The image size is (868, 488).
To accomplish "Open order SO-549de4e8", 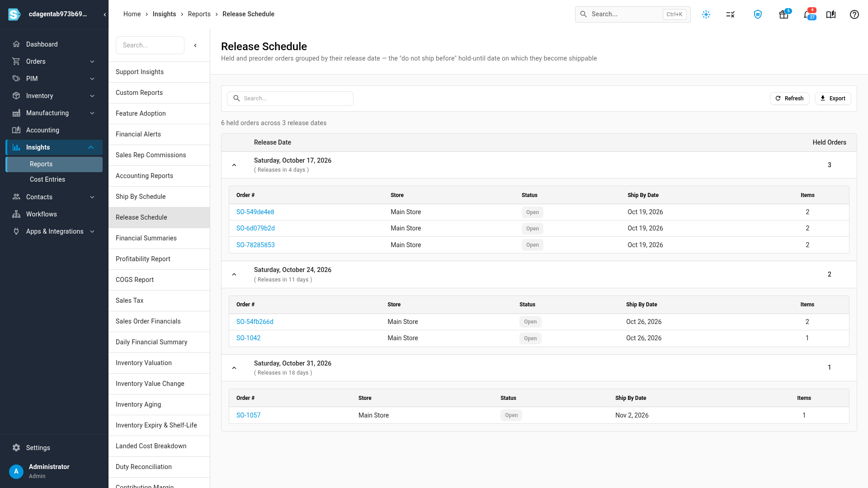I will (x=255, y=212).
